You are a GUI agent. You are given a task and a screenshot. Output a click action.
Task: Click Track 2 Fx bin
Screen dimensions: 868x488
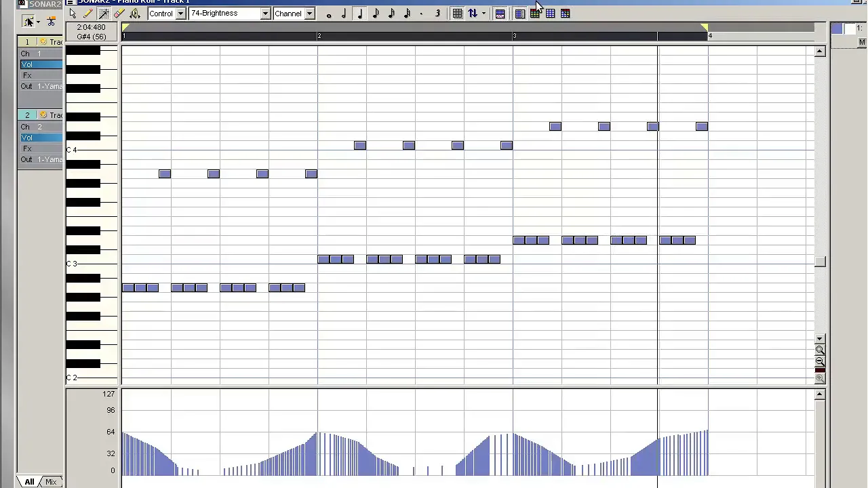pos(41,148)
